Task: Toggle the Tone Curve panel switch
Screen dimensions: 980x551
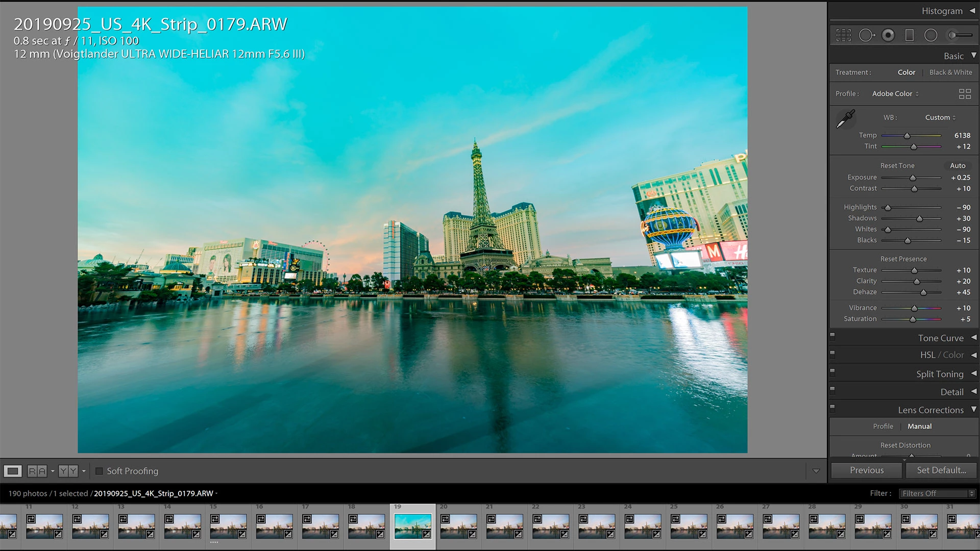Action: click(x=832, y=336)
